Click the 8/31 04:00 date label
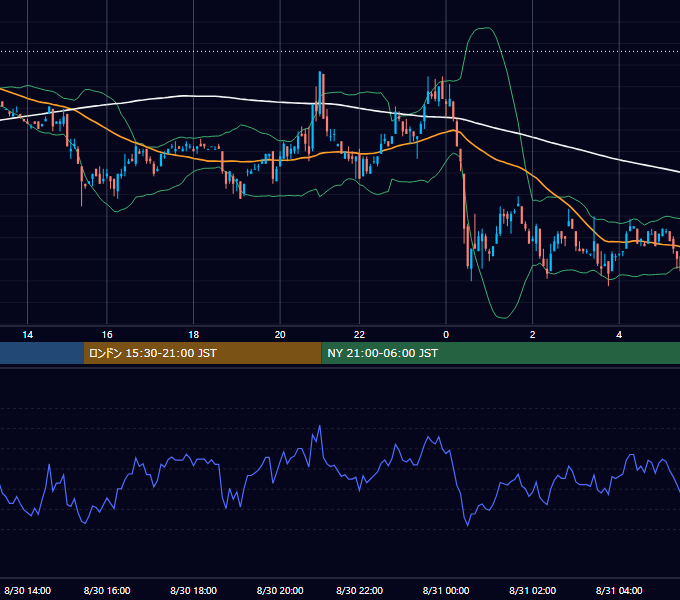The height and width of the screenshot is (600, 680). coord(619,590)
